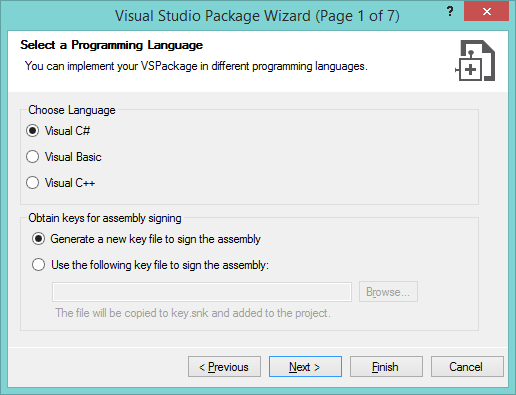Click the VSPackage document icon in header
Screen dimensions: 516x395
click(475, 60)
